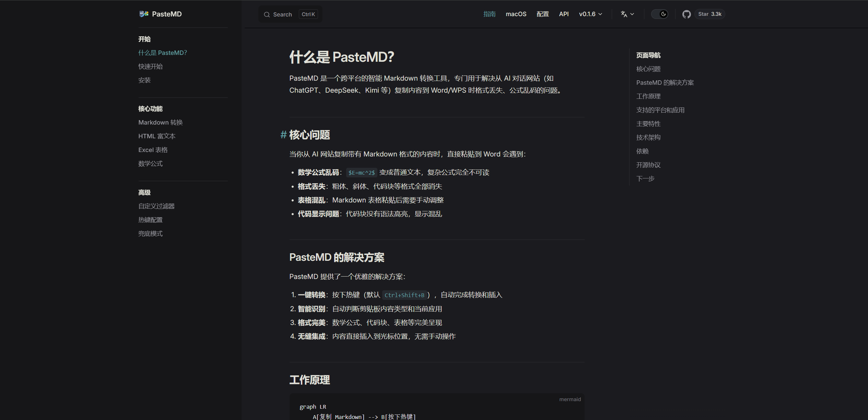Open 热键配置 sidebar link
This screenshot has width=868, height=420.
click(x=150, y=220)
